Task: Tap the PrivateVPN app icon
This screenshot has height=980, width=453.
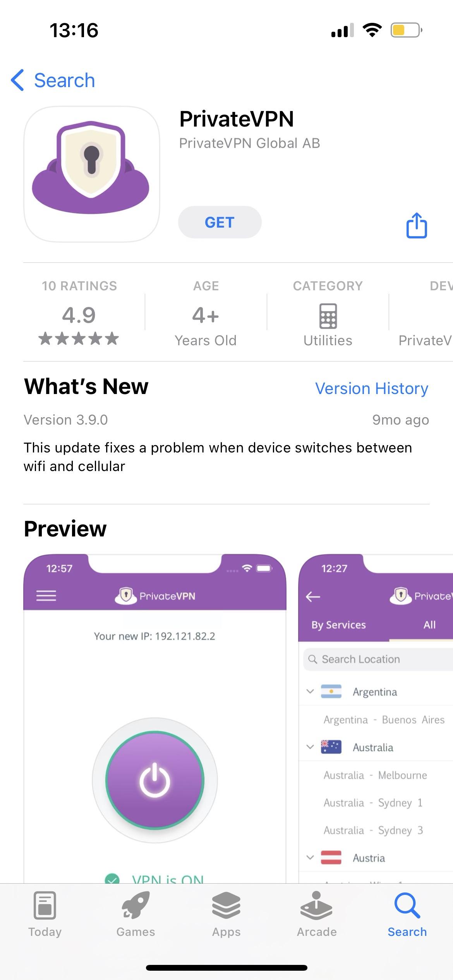Action: point(92,174)
